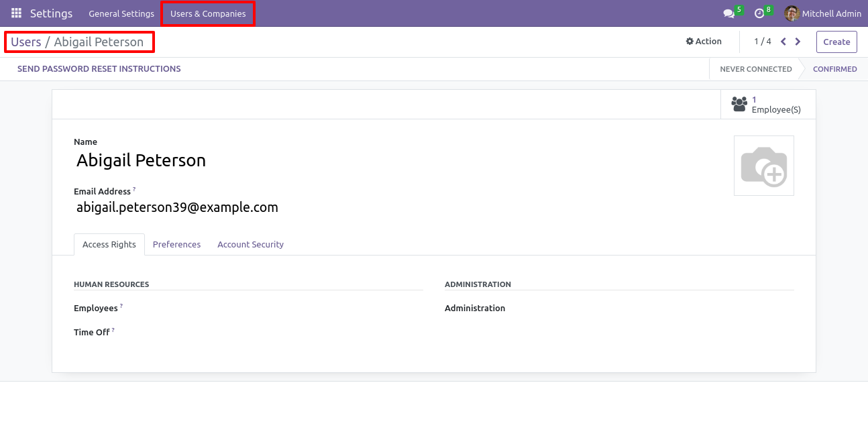Open the apps grid menu icon
This screenshot has height=448, width=868.
coord(16,13)
